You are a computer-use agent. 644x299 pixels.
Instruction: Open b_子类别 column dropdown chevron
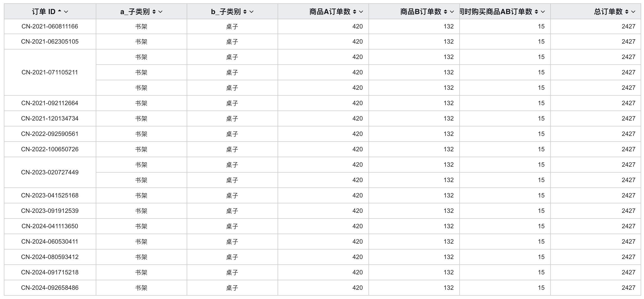251,12
